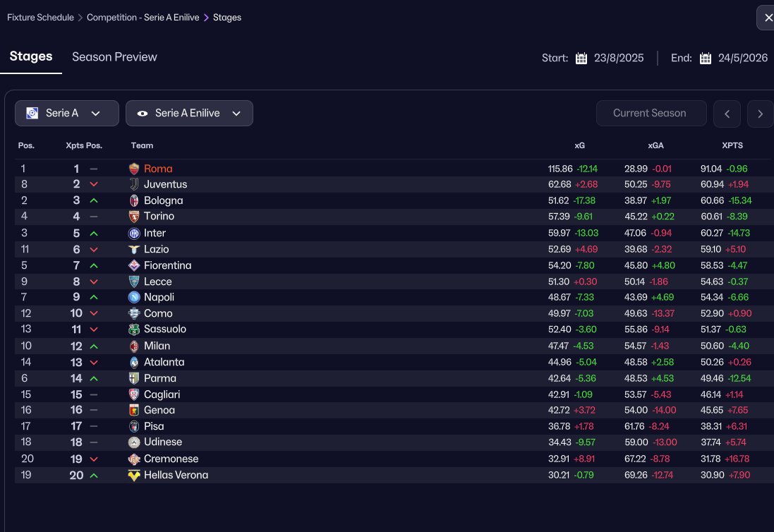Click the Inter club crest icon

pos(134,233)
